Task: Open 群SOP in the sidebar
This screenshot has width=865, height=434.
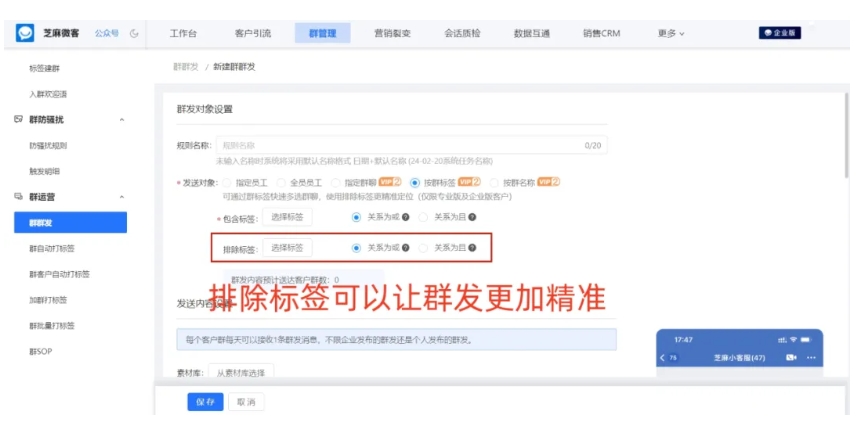Action: 40,351
